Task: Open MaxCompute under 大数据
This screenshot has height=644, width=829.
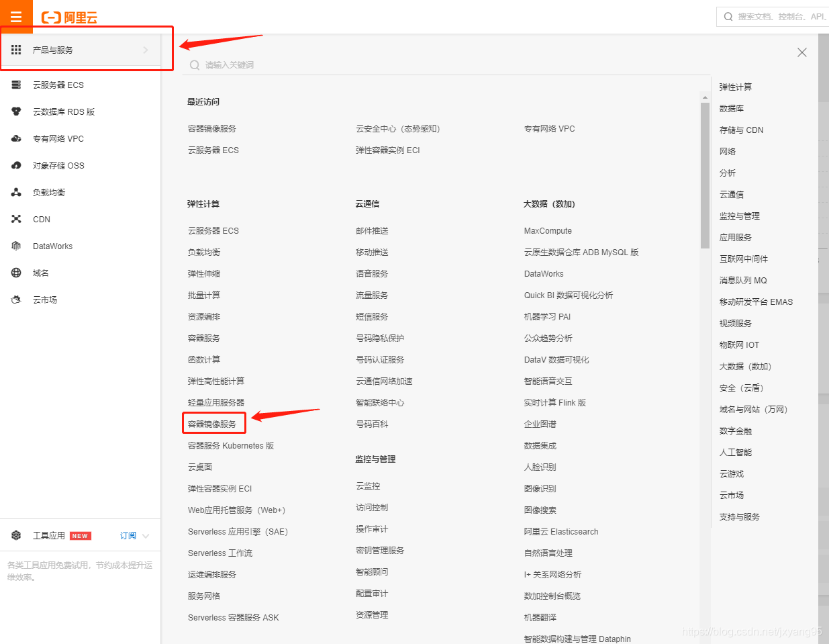Action: click(548, 231)
